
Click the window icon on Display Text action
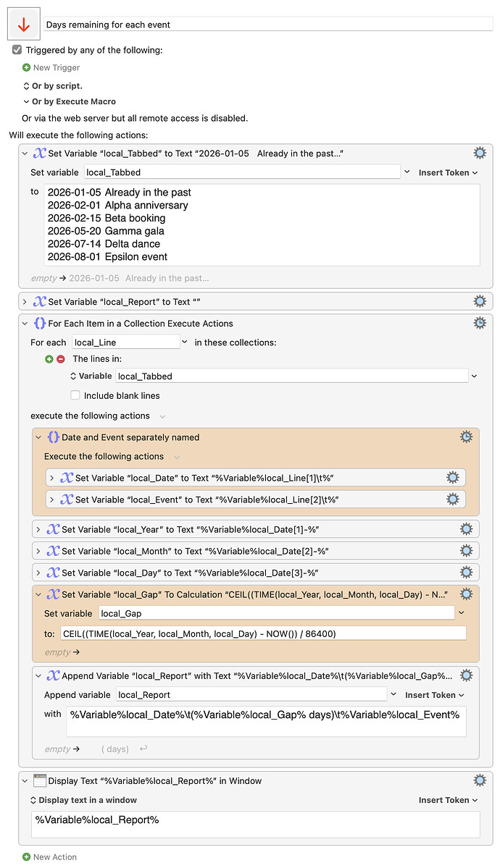[41, 780]
